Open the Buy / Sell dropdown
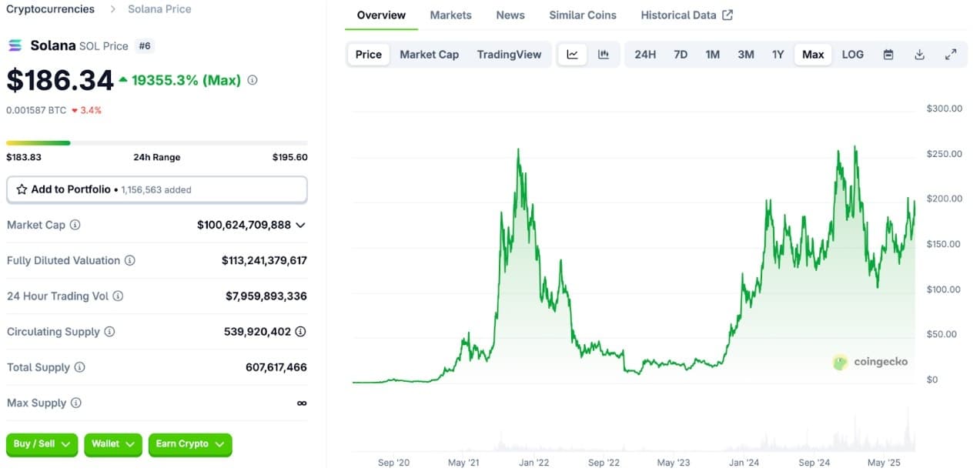This screenshot has width=980, height=475. point(42,444)
